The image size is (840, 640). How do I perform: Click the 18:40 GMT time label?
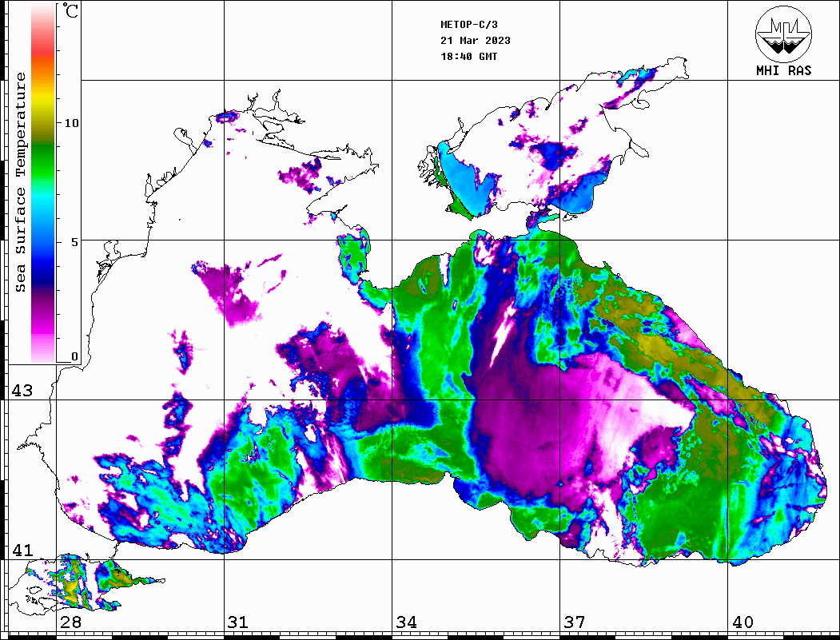click(469, 57)
